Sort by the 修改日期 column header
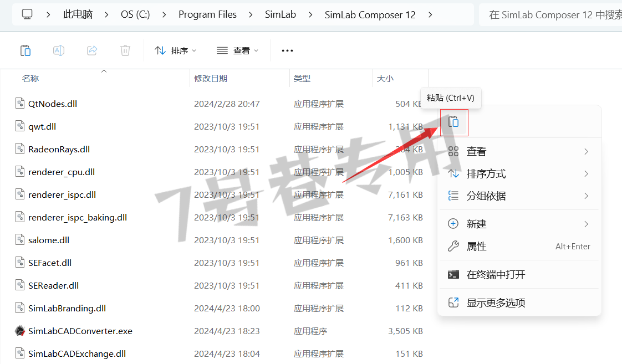622x364 pixels. click(x=211, y=79)
